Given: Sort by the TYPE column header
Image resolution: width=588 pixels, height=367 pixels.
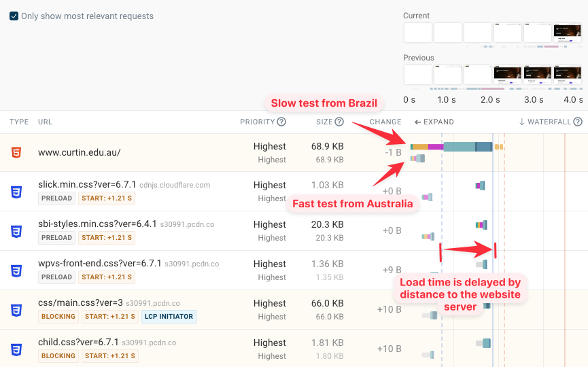Looking at the screenshot, I should pos(19,122).
